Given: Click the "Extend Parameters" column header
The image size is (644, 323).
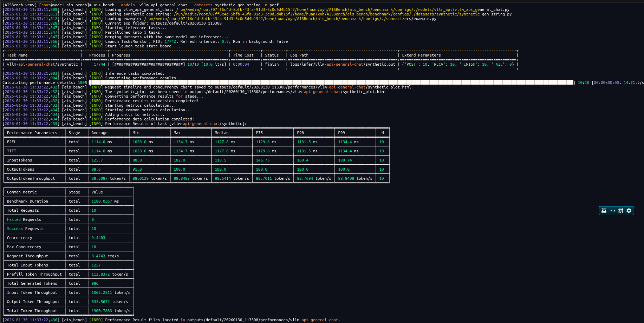Looking at the screenshot, I should [x=421, y=55].
